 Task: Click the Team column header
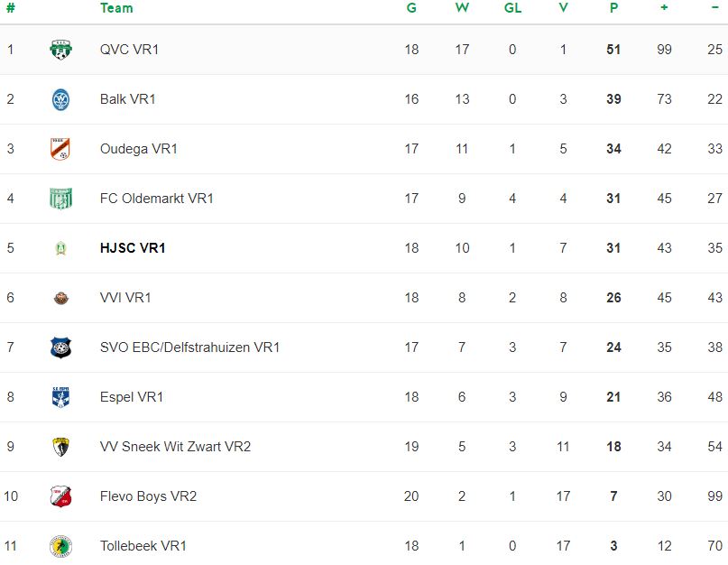pos(116,8)
